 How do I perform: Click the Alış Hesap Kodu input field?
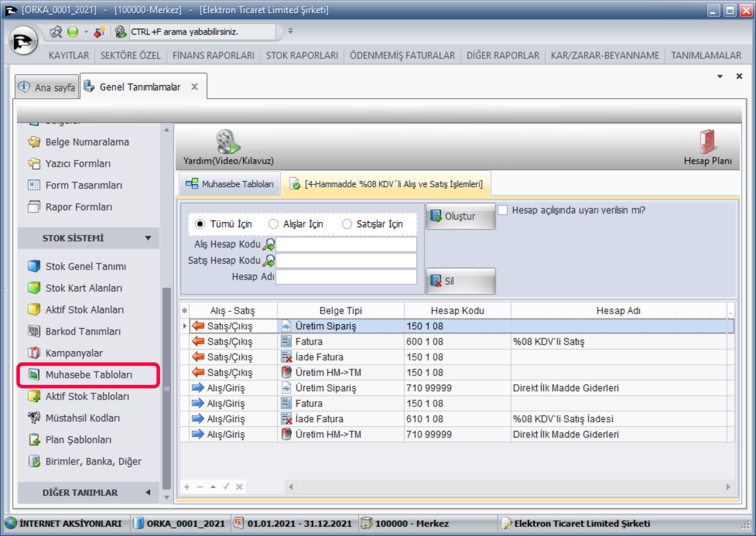tap(346, 244)
